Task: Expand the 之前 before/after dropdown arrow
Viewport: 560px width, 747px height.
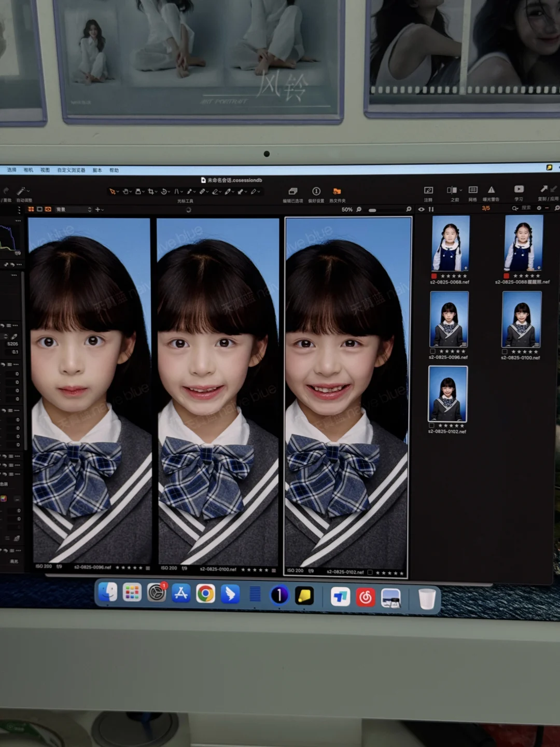Action: pos(460,190)
